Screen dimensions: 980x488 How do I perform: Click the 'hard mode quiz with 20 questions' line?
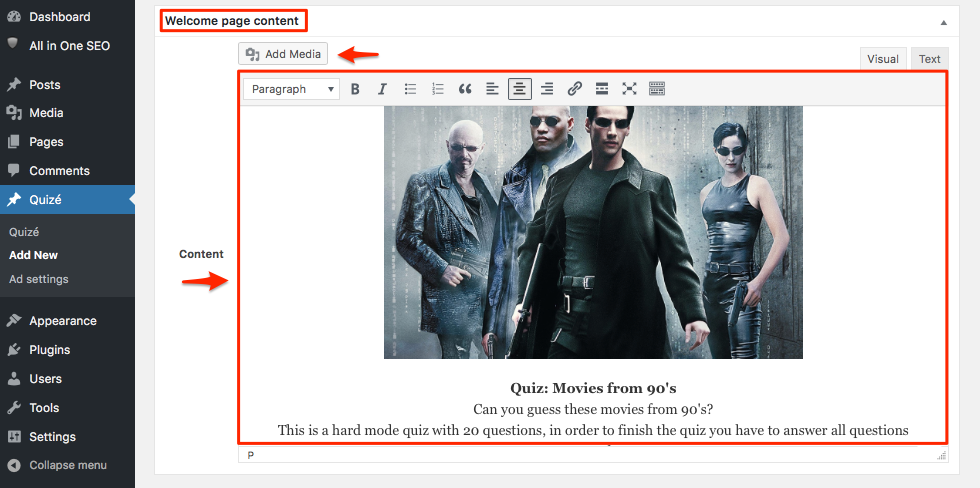point(593,430)
